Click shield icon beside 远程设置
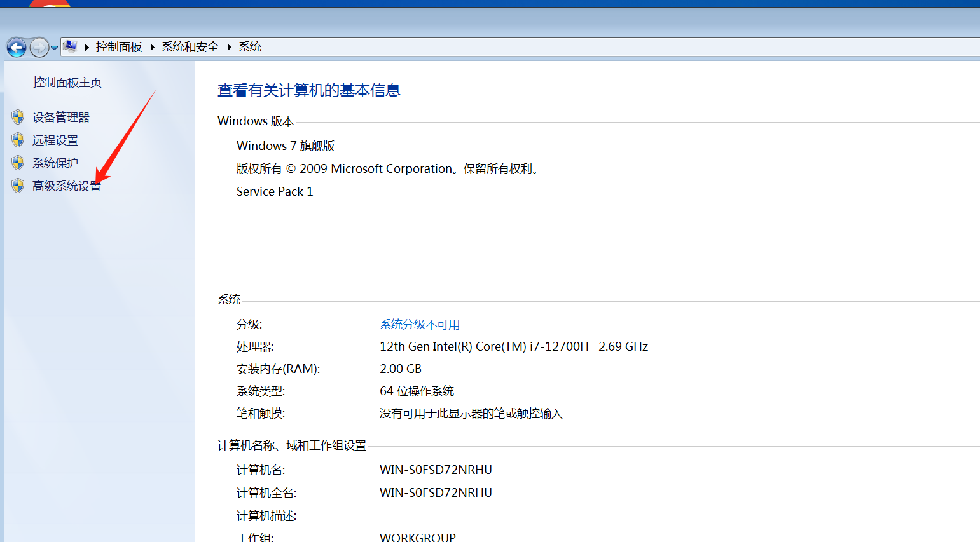 pos(18,140)
